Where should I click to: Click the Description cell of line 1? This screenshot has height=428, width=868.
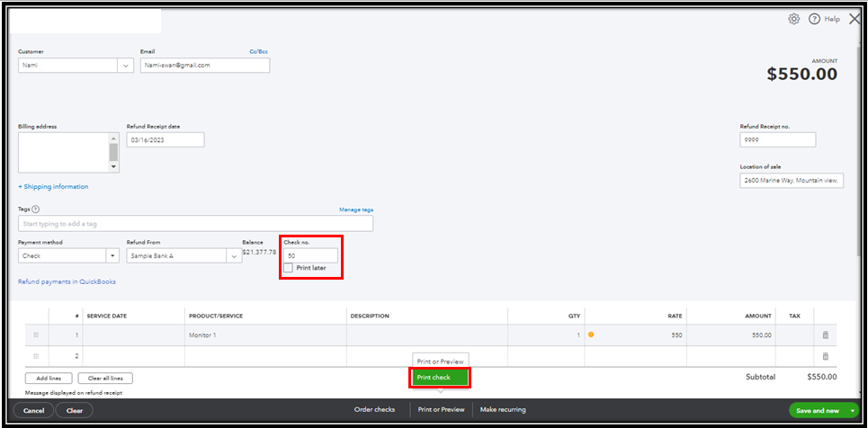tap(427, 335)
